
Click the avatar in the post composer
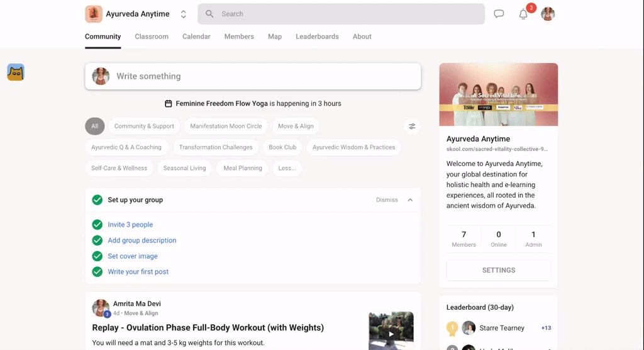coord(101,76)
